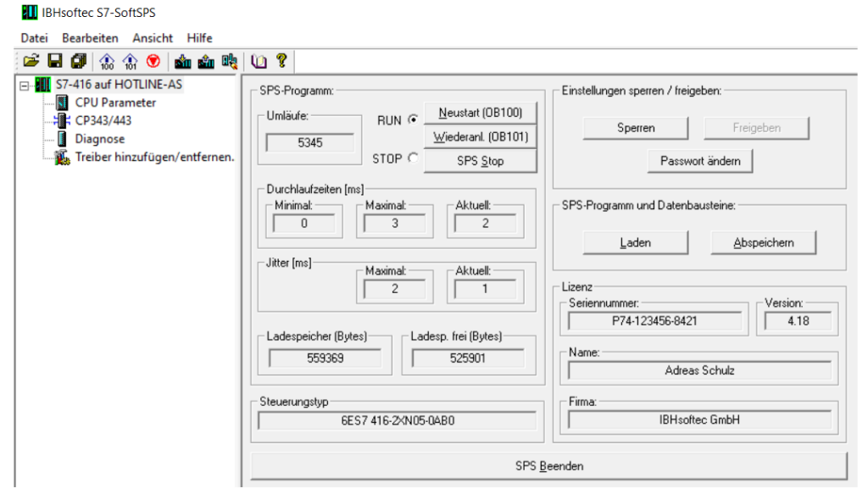
Task: Select the Wiederanlauf OB101 toolbar icon
Action: [x=130, y=60]
